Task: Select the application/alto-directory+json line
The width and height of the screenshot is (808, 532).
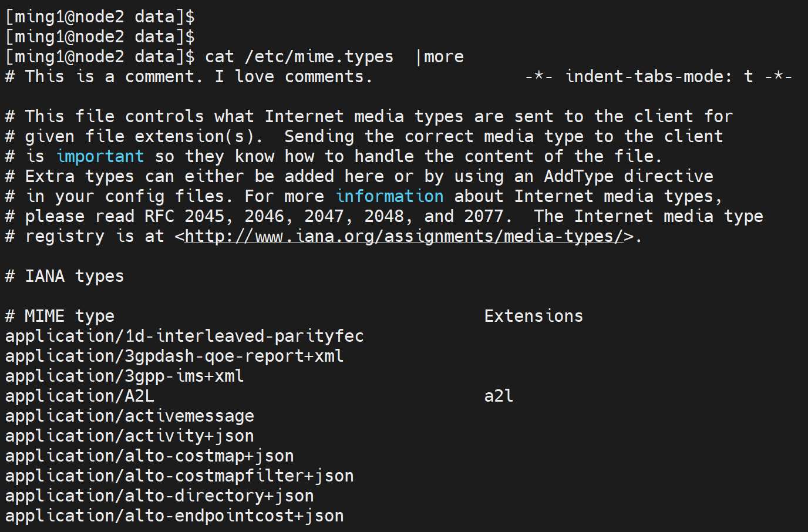Action: pos(160,496)
